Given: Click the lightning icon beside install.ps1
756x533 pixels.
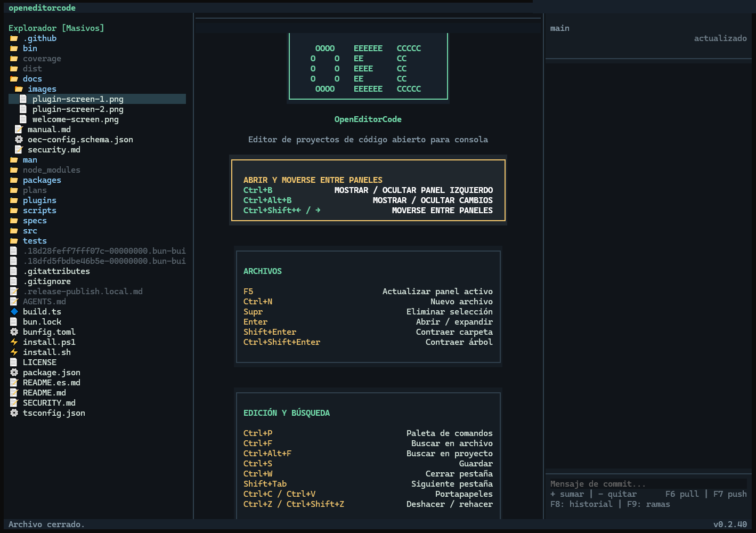Looking at the screenshot, I should (14, 342).
